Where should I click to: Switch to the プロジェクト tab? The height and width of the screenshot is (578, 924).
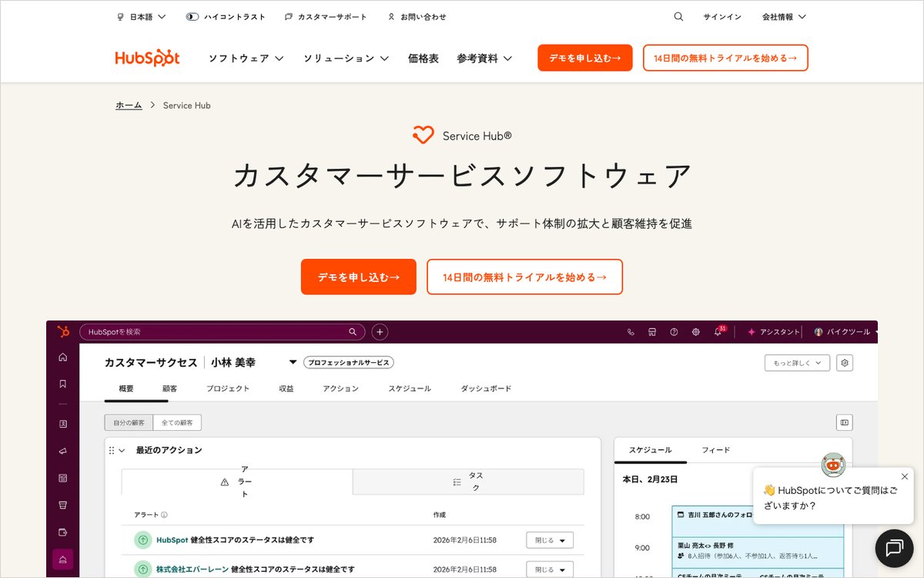[x=228, y=388]
